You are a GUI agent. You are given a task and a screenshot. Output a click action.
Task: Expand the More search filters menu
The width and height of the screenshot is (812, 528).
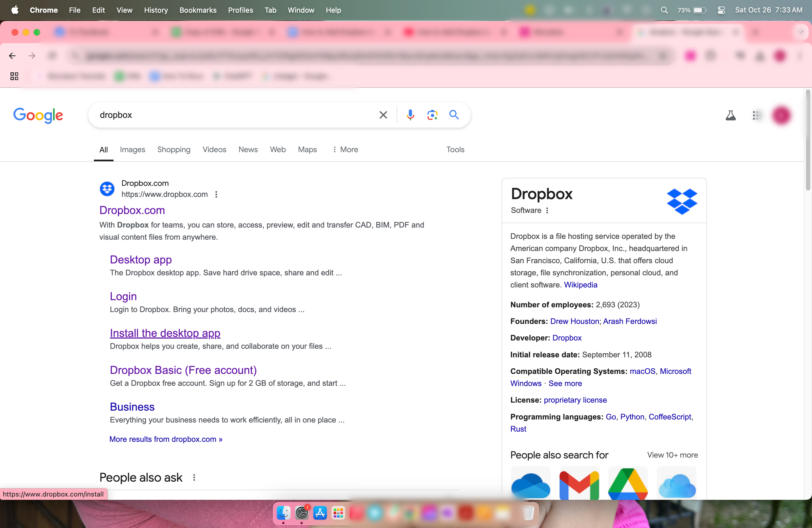(345, 149)
